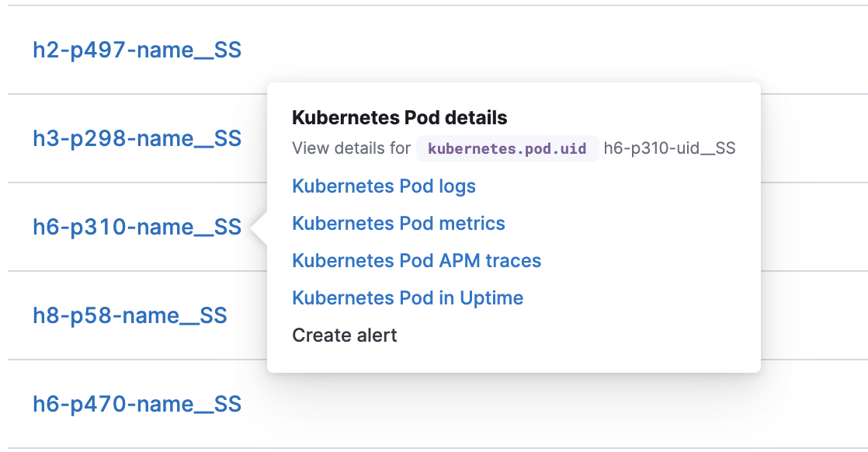
Task: Select the h6-p310-uid__SS value text
Action: pyautogui.click(x=669, y=148)
